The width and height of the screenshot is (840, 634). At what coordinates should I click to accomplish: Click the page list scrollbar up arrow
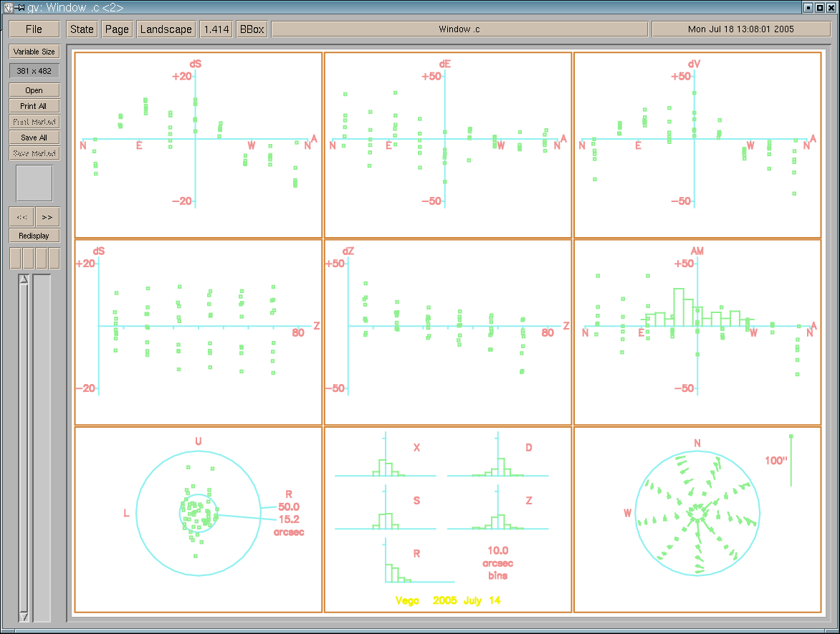coord(24,279)
